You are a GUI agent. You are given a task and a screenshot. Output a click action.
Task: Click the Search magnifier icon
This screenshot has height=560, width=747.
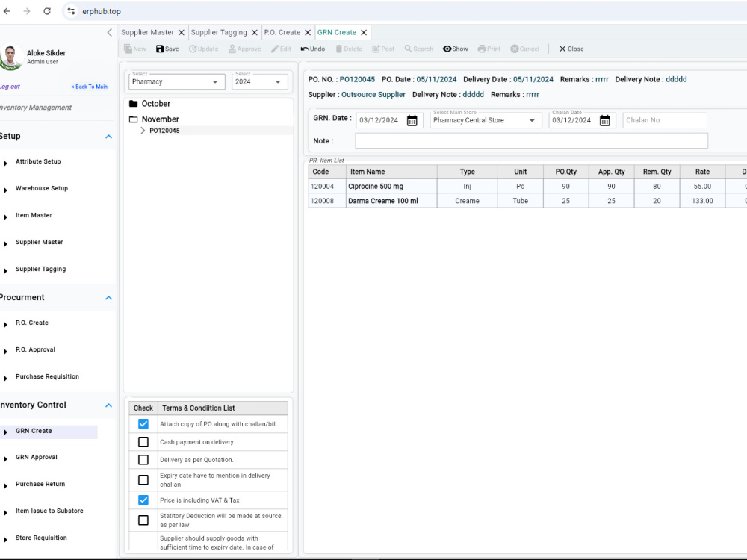click(x=408, y=49)
